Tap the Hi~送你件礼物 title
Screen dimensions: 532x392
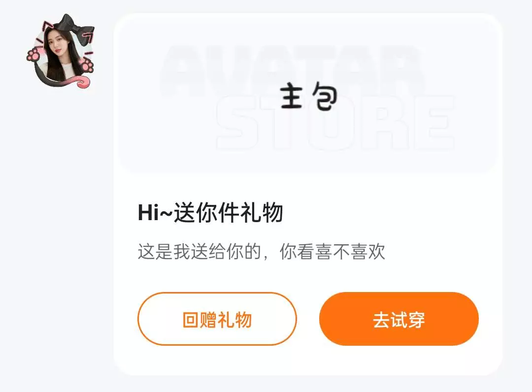[x=210, y=213]
